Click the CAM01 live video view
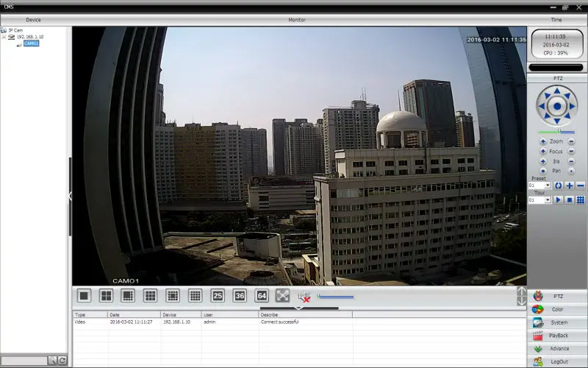This screenshot has height=368, width=588. tap(299, 156)
